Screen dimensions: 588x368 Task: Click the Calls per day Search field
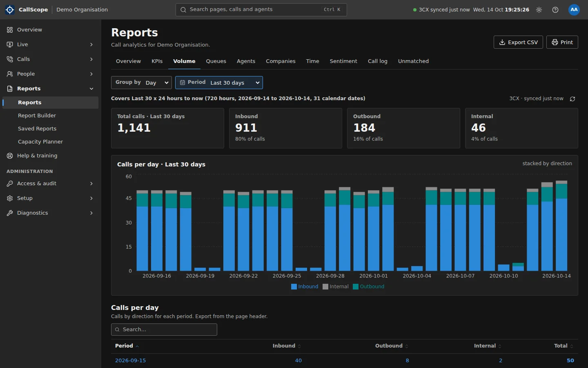point(164,330)
